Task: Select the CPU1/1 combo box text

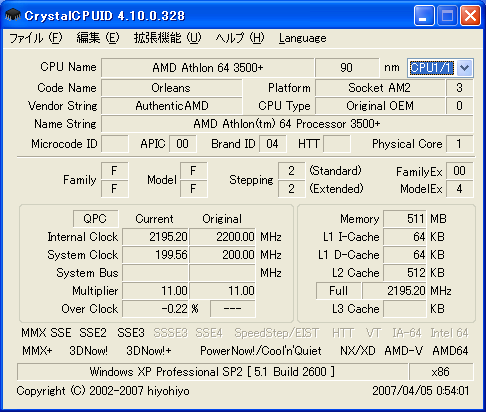Action: coord(432,68)
